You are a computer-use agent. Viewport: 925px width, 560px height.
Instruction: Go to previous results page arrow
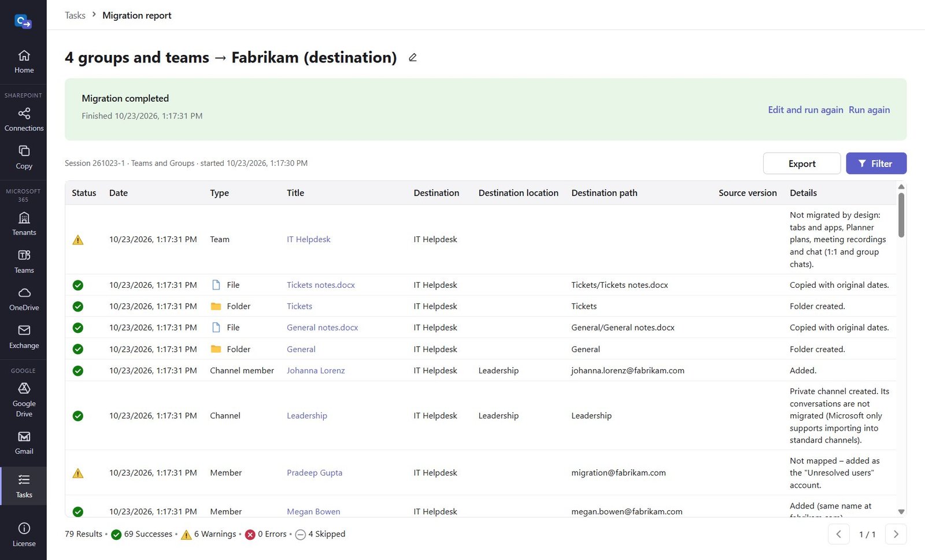(x=839, y=534)
